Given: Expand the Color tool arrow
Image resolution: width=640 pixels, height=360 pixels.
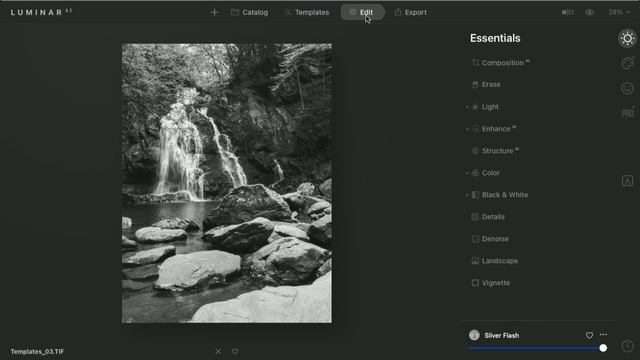Looking at the screenshot, I should click(x=467, y=173).
